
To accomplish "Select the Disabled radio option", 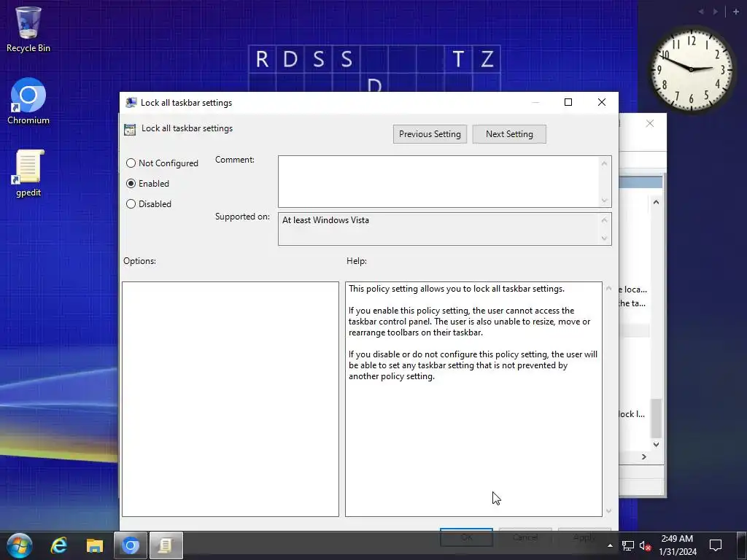I will tap(149, 204).
